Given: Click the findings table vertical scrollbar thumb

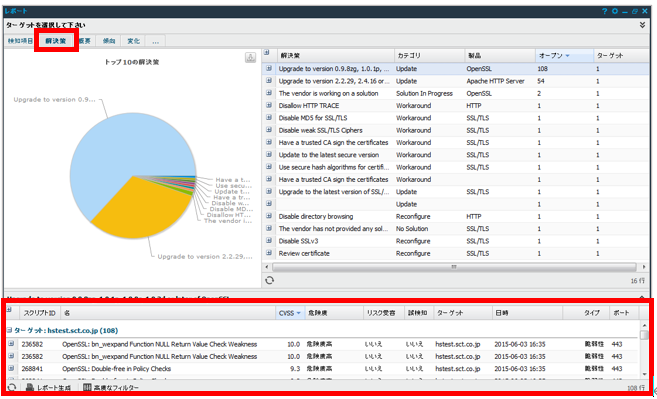Looking at the screenshot, I should point(644,335).
